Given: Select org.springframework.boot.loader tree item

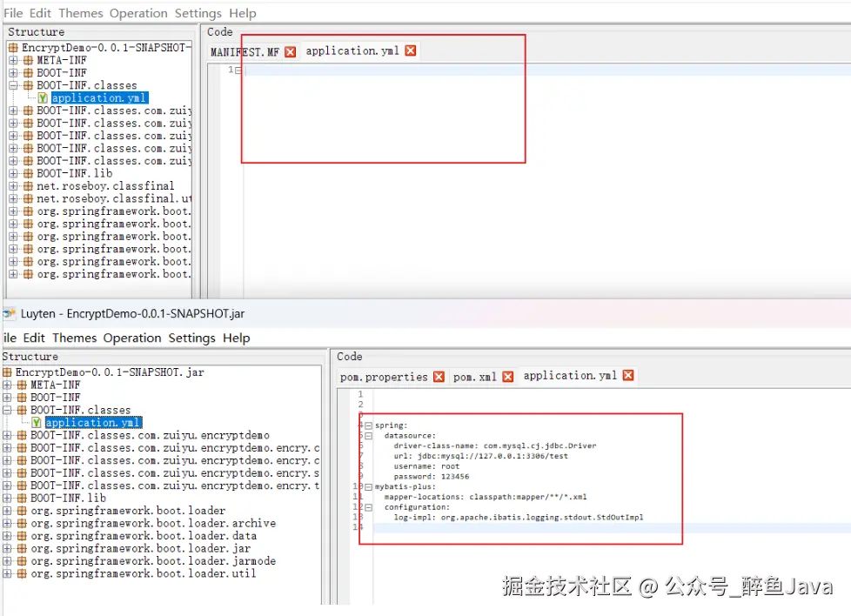Looking at the screenshot, I should (128, 511).
